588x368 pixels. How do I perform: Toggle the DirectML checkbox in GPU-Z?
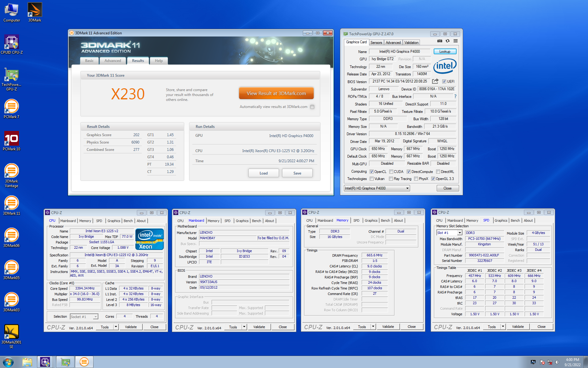coord(438,172)
